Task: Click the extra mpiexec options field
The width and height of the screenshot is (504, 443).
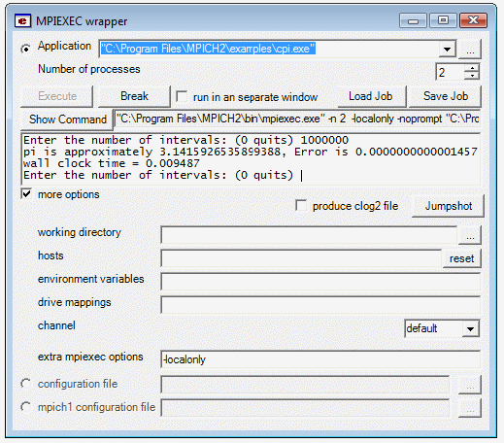Action: click(320, 358)
